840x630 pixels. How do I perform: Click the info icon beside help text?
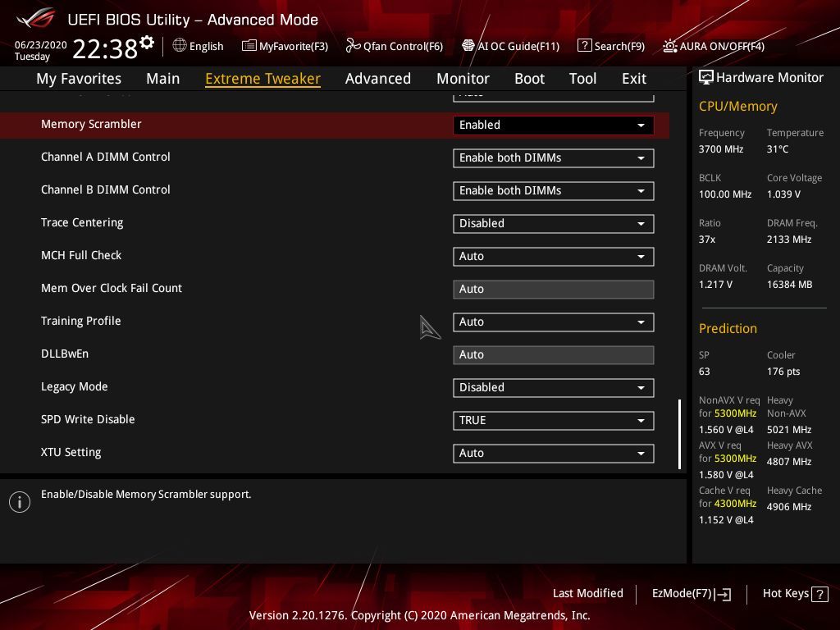coord(20,502)
